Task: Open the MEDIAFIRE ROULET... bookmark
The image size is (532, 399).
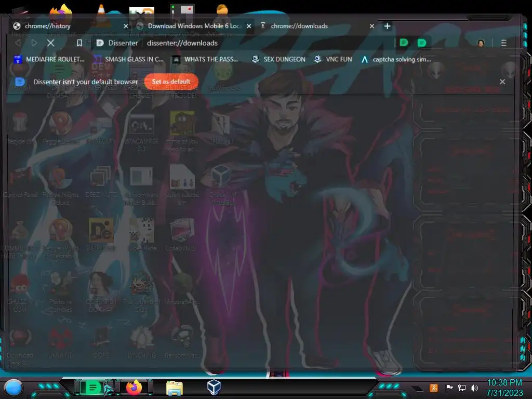Action: tap(49, 59)
